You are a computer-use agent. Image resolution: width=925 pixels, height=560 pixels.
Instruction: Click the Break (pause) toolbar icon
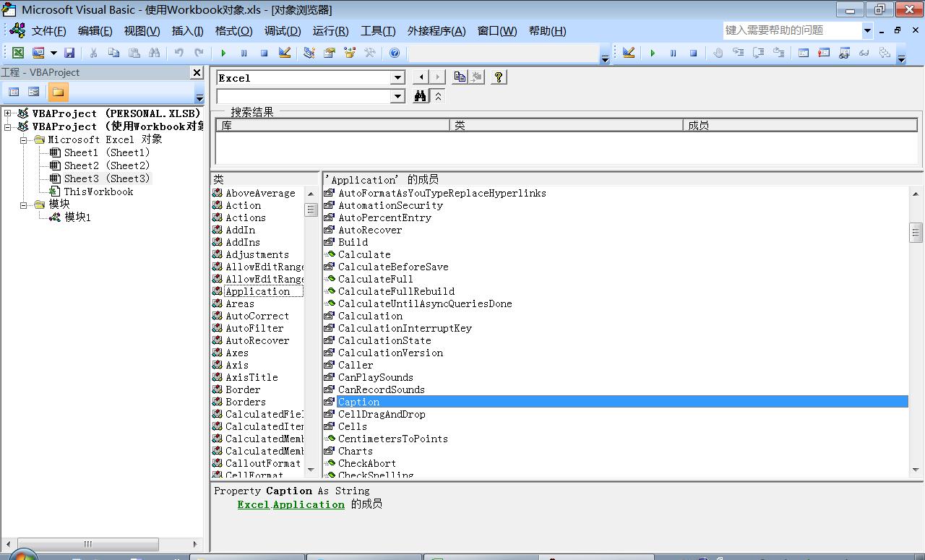click(x=244, y=52)
